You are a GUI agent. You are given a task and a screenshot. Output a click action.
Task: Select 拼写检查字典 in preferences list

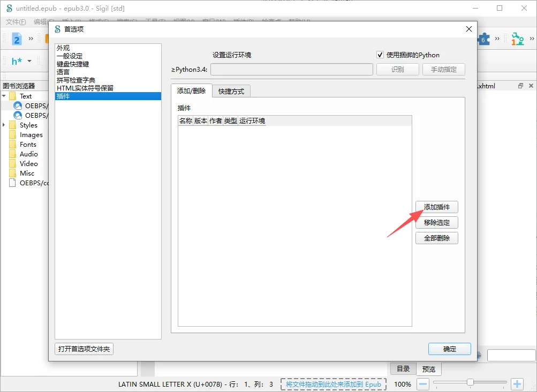(108, 80)
